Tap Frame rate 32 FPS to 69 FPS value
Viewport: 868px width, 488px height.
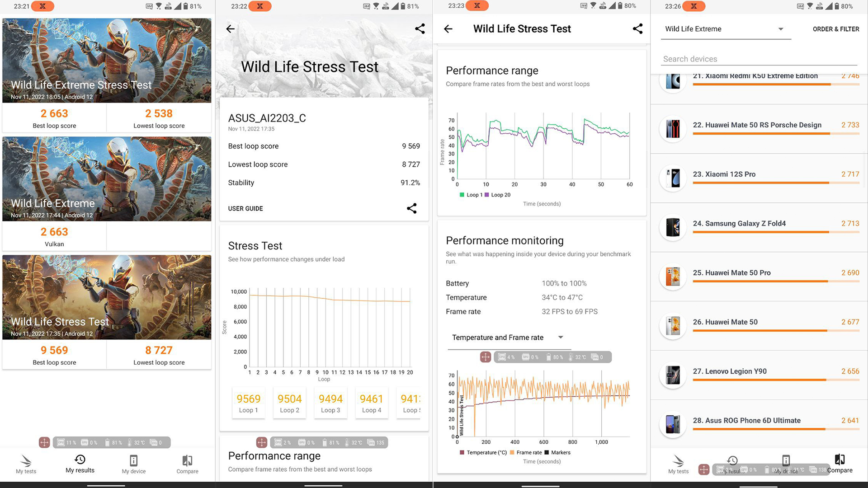click(570, 311)
